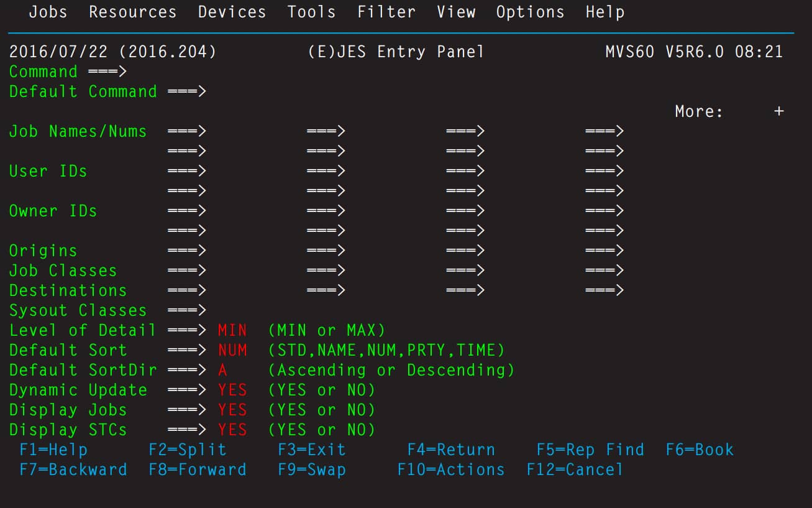Click F12=Cancel function key
This screenshot has width=812, height=508.
click(575, 469)
